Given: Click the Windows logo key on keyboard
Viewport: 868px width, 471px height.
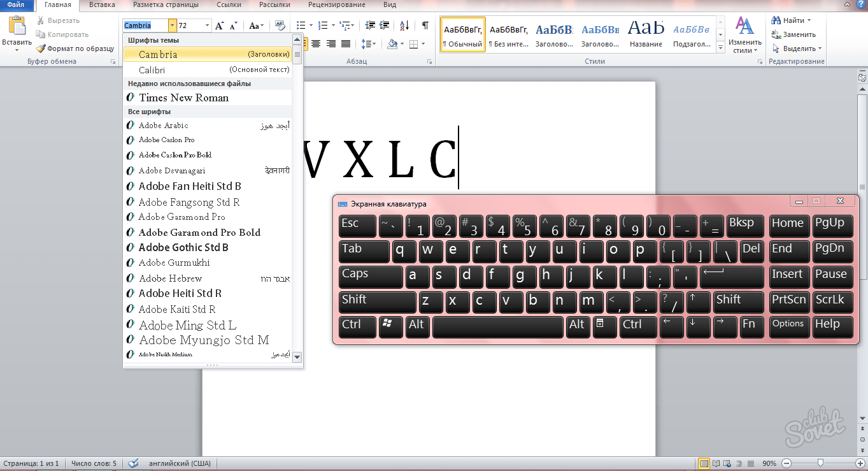Looking at the screenshot, I should 391,326.
